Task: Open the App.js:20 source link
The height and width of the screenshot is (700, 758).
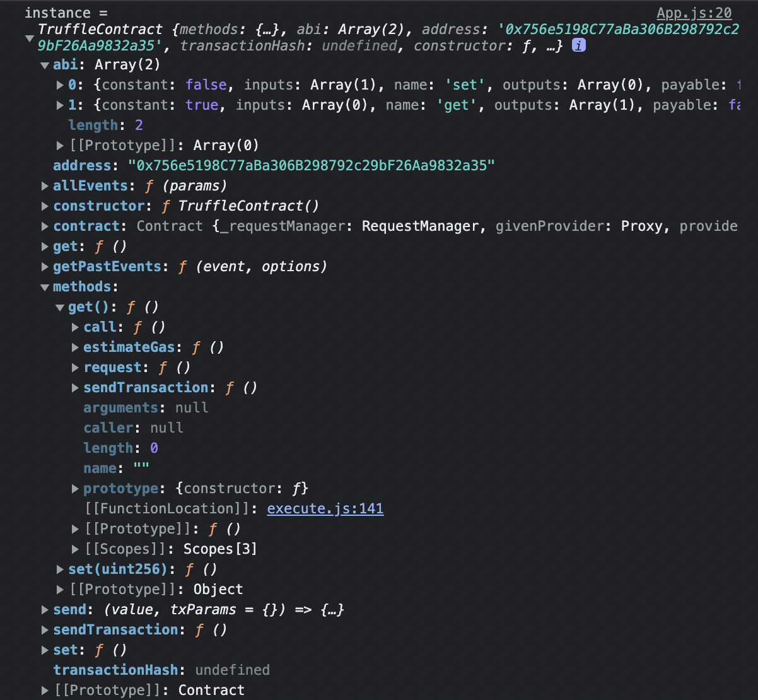Action: coord(694,13)
